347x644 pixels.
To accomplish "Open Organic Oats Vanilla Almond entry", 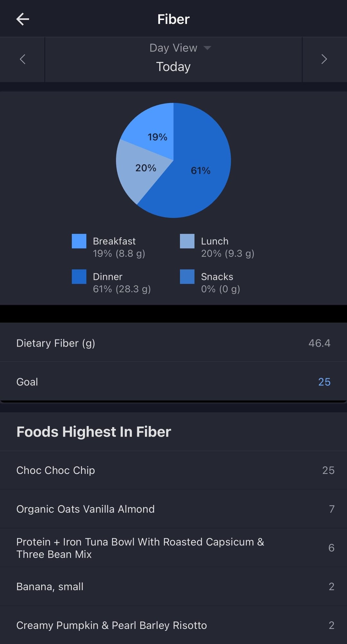I will pos(173,509).
